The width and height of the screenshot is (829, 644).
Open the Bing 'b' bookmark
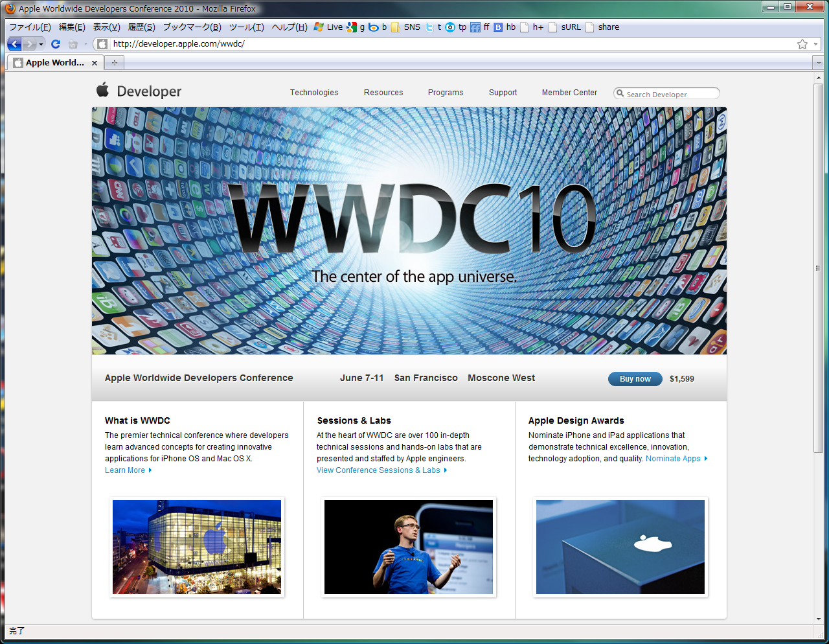click(378, 27)
